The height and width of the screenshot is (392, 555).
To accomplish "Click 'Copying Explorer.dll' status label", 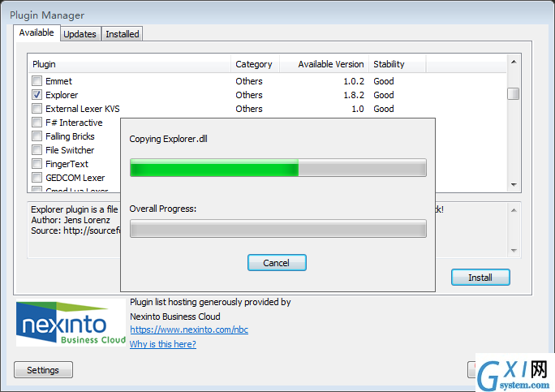I will click(x=169, y=139).
